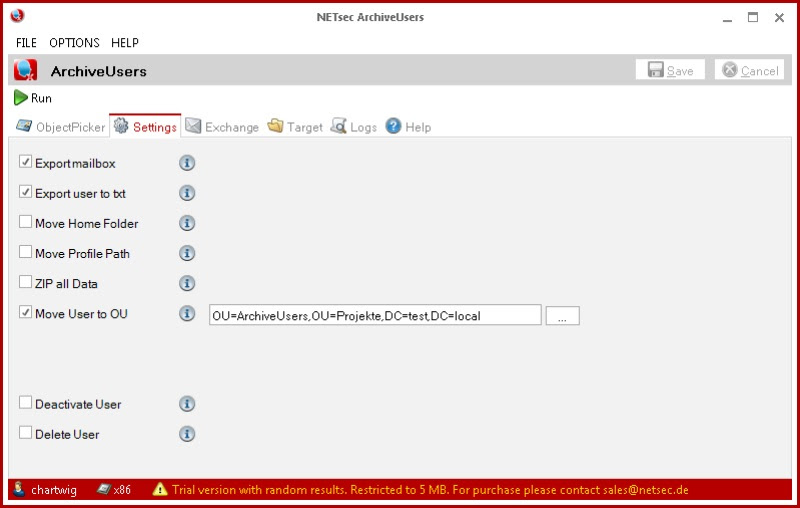Click the Save button
Screen dimensions: 800x508
pos(670,70)
